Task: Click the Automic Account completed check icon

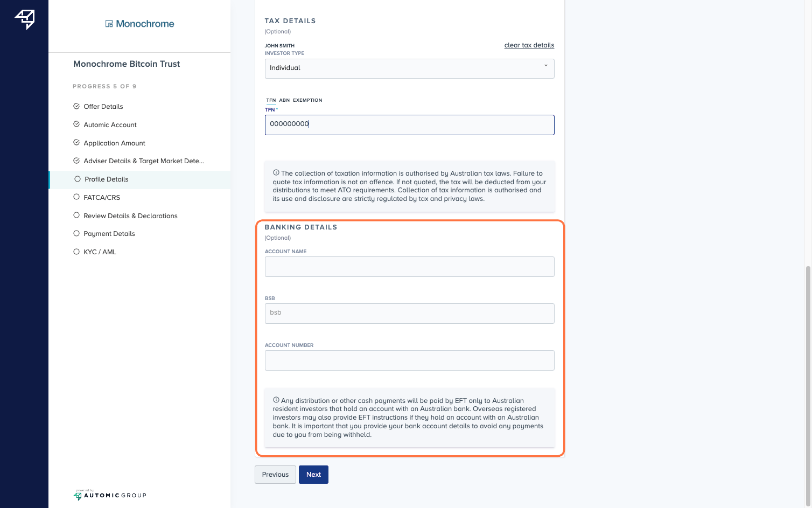Action: (76, 124)
